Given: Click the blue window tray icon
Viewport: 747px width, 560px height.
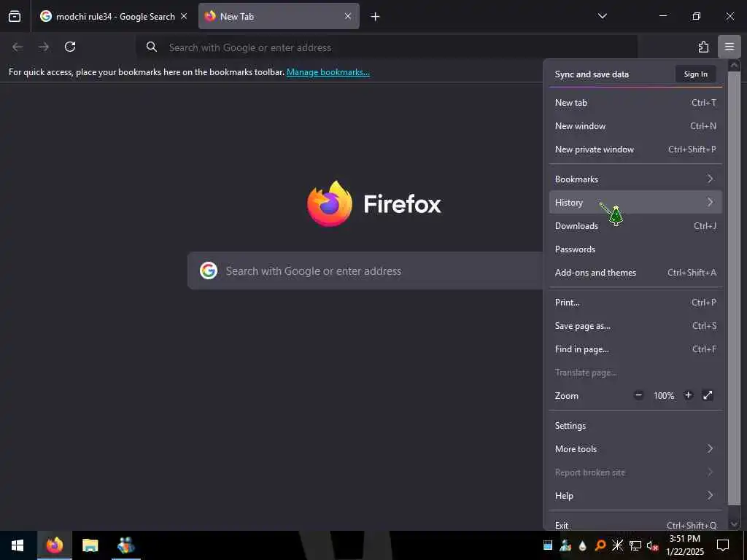Looking at the screenshot, I should [x=548, y=545].
